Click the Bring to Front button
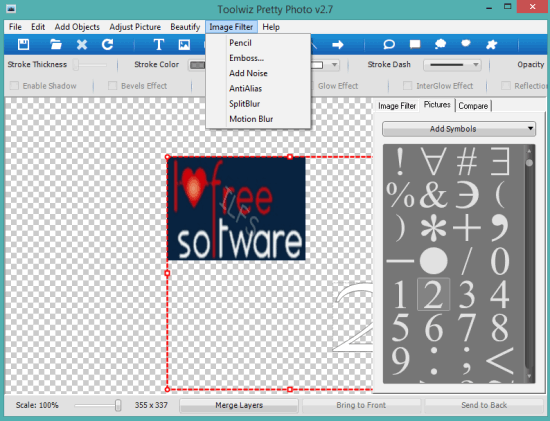Screen dimensions: 550x421 tap(361, 405)
